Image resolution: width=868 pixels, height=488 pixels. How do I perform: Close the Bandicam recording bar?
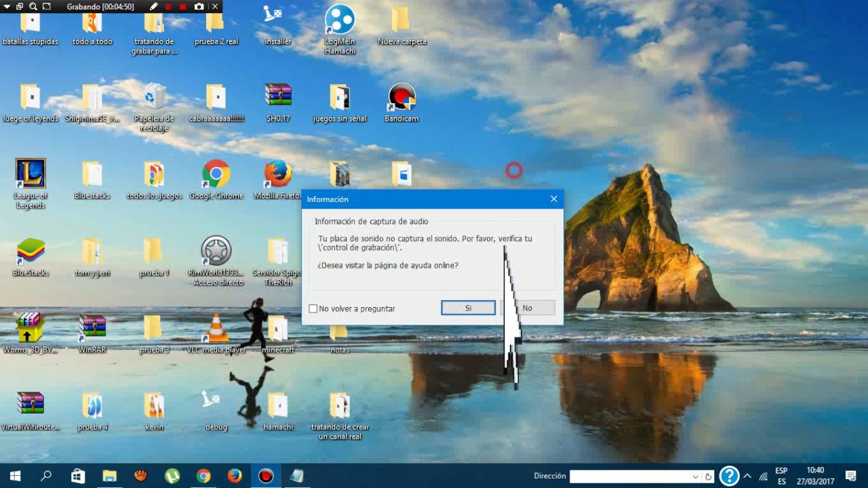click(x=215, y=7)
